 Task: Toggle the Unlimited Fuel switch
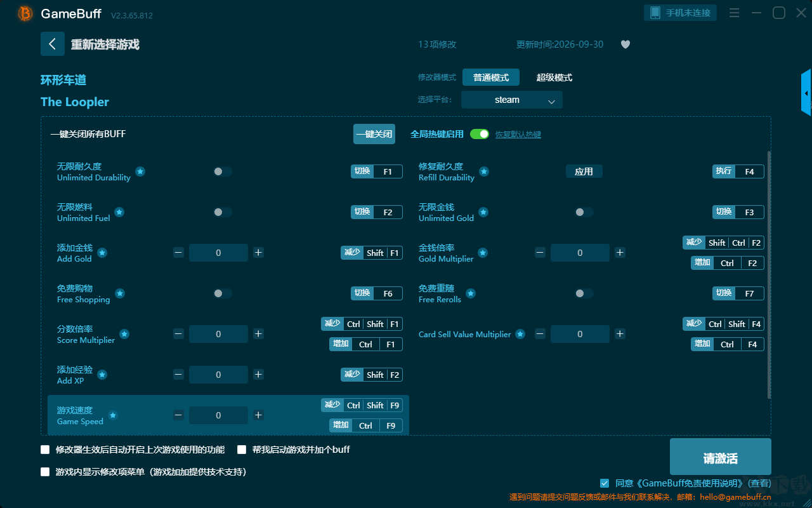[223, 212]
